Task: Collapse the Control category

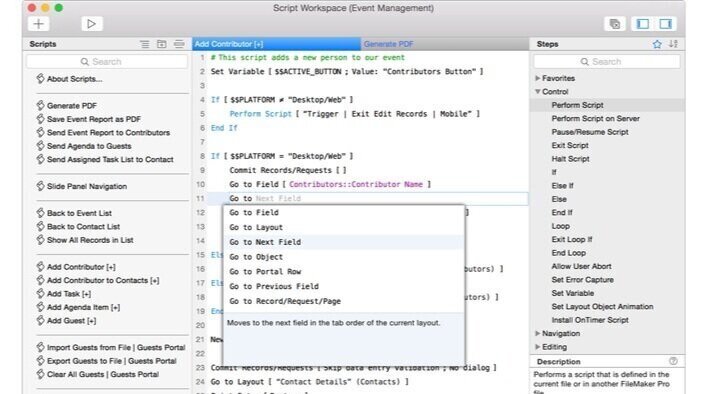Action: tap(537, 92)
